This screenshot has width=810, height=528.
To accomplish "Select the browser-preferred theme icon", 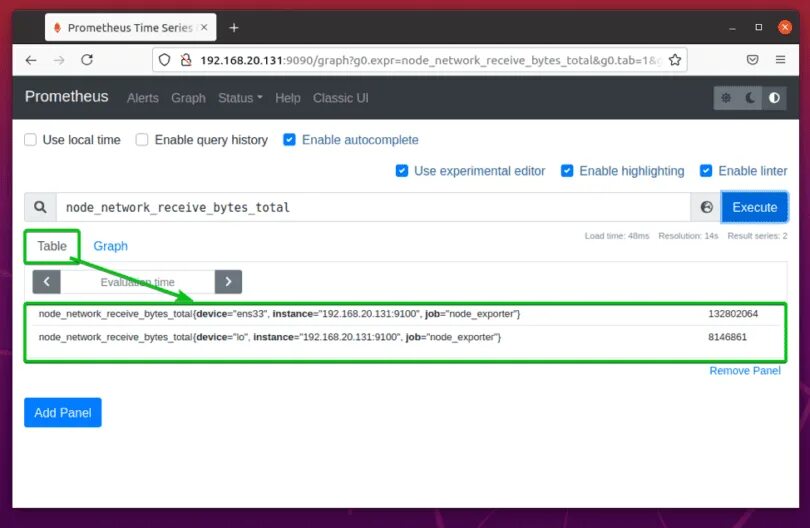I will 774,98.
